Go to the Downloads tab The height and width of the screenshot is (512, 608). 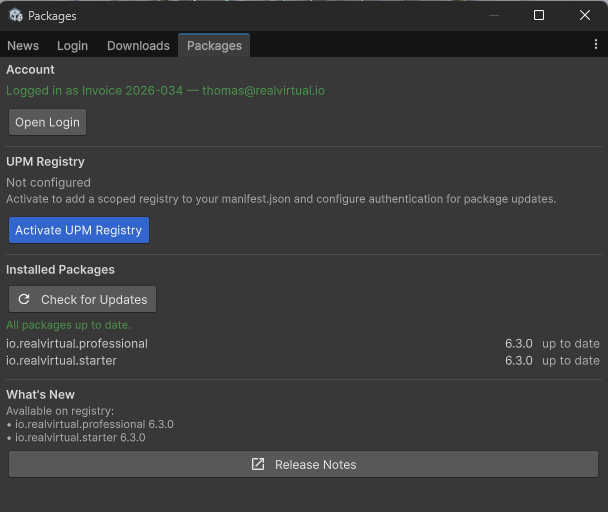(138, 45)
